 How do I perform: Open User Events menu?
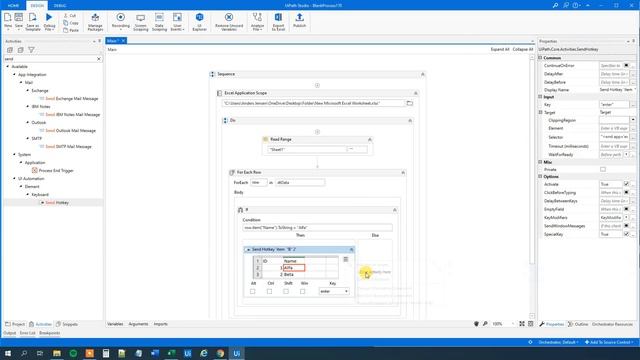pos(177,22)
